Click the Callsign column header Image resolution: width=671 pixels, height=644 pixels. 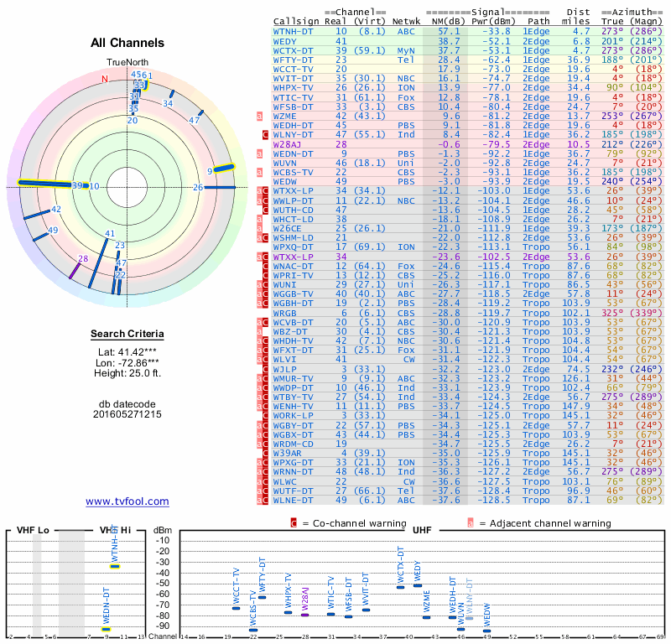(296, 21)
